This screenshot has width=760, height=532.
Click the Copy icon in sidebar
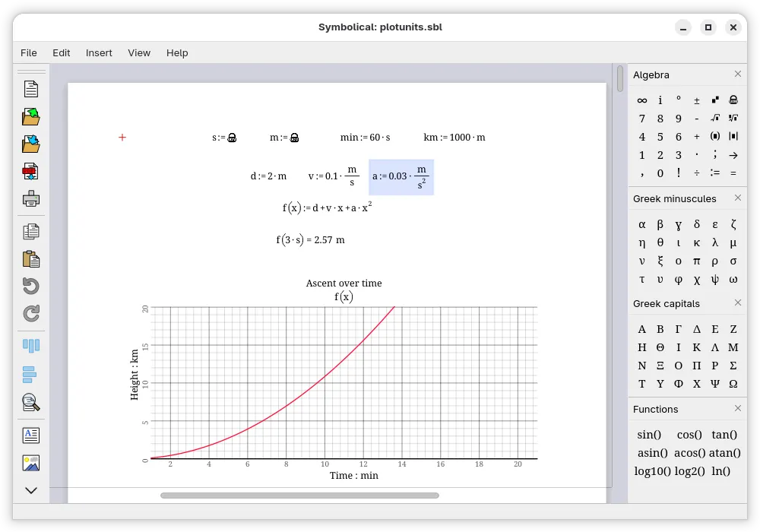[31, 232]
